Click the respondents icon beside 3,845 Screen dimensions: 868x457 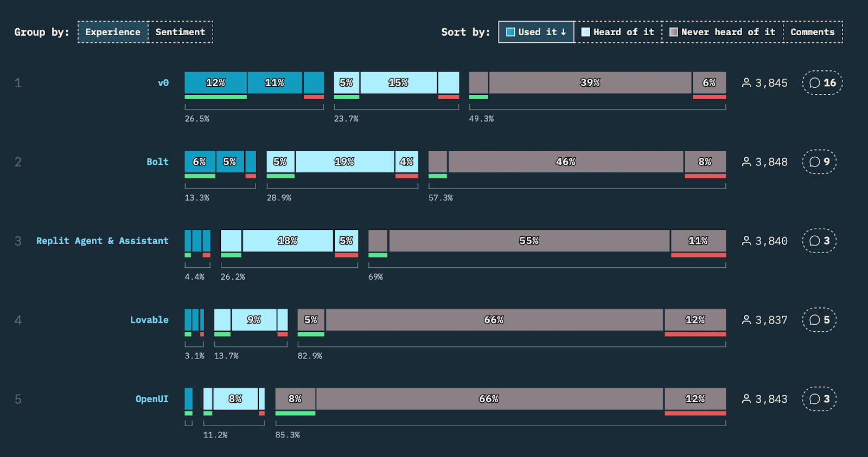coord(746,83)
